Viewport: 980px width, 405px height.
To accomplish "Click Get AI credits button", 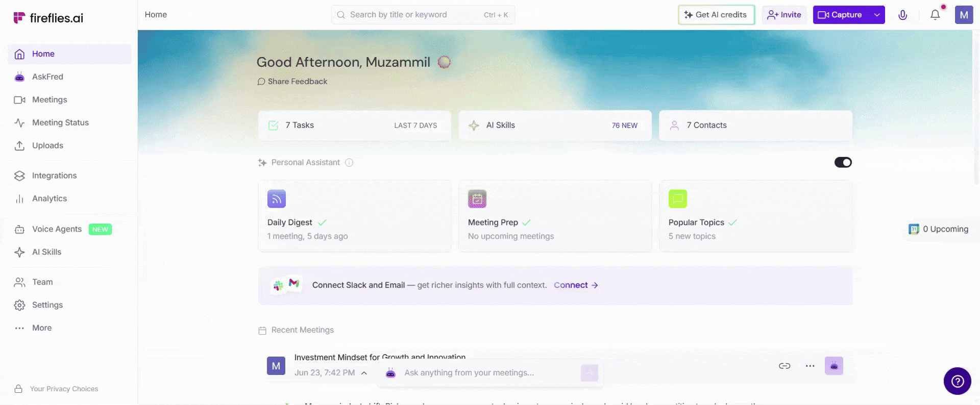I will coord(716,15).
